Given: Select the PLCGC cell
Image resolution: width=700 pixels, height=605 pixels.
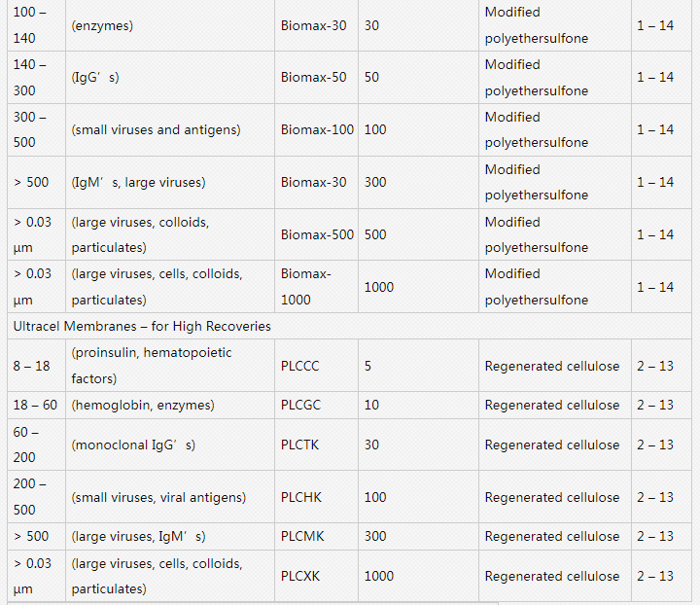Looking at the screenshot, I should coord(301,406).
